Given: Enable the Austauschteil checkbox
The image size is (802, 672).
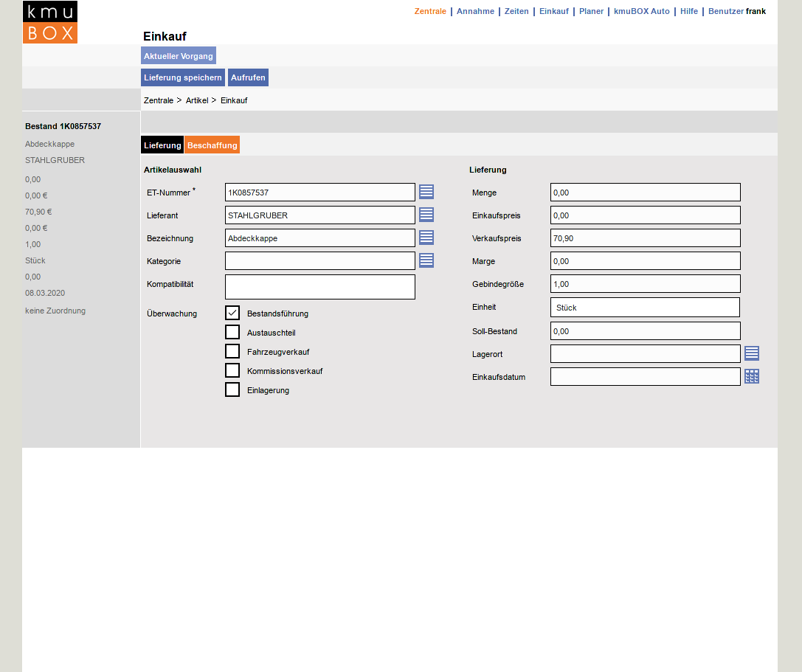Looking at the screenshot, I should [x=232, y=332].
